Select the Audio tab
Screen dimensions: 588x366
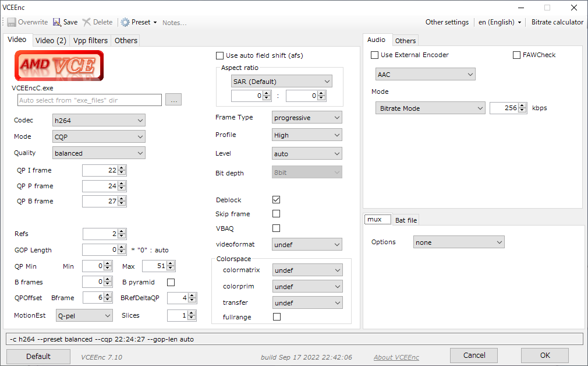(x=377, y=40)
